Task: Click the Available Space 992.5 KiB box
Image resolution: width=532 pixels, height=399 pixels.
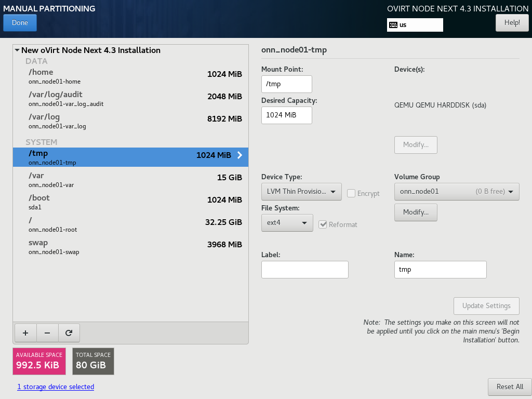Action: coord(39,362)
